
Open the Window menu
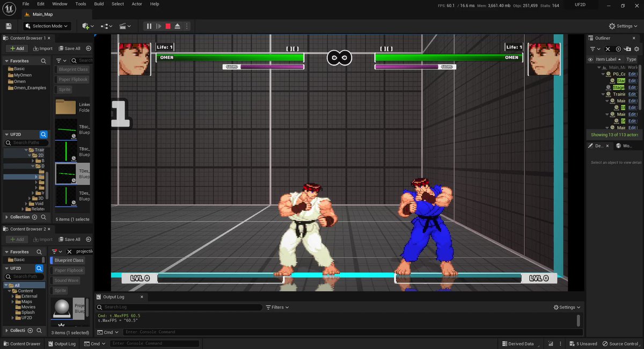point(60,4)
